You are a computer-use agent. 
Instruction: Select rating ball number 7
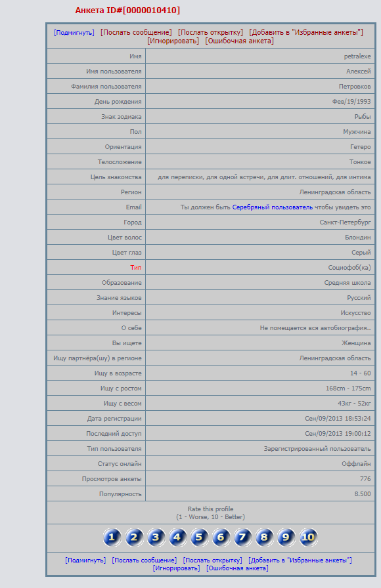point(242,537)
